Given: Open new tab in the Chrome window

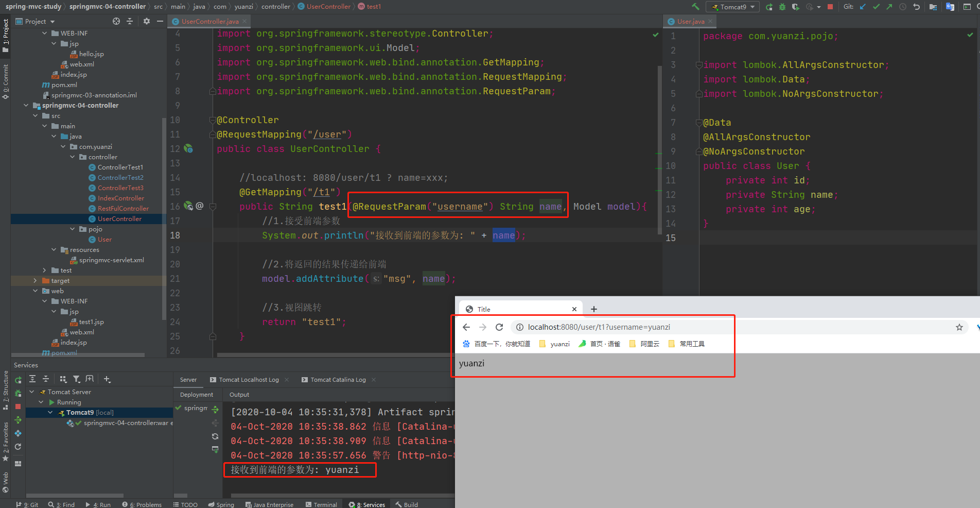Looking at the screenshot, I should point(594,309).
